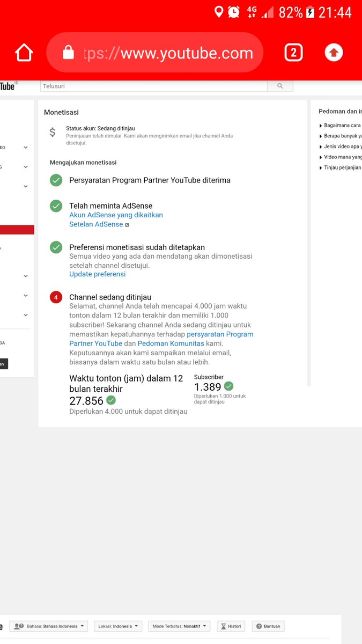Click the red step 4 circle icon
The height and width of the screenshot is (644, 362).
point(56,297)
